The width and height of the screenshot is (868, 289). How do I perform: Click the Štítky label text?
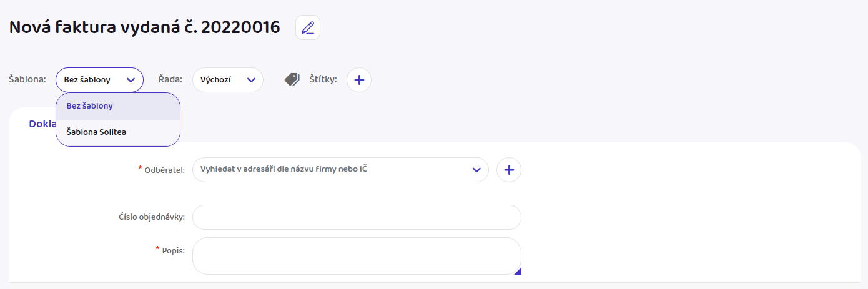point(323,79)
